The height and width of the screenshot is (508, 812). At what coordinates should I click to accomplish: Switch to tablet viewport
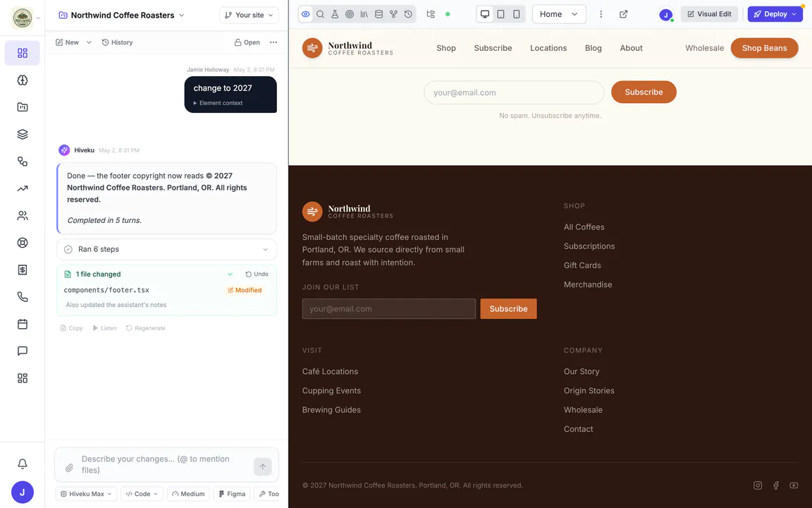[500, 15]
